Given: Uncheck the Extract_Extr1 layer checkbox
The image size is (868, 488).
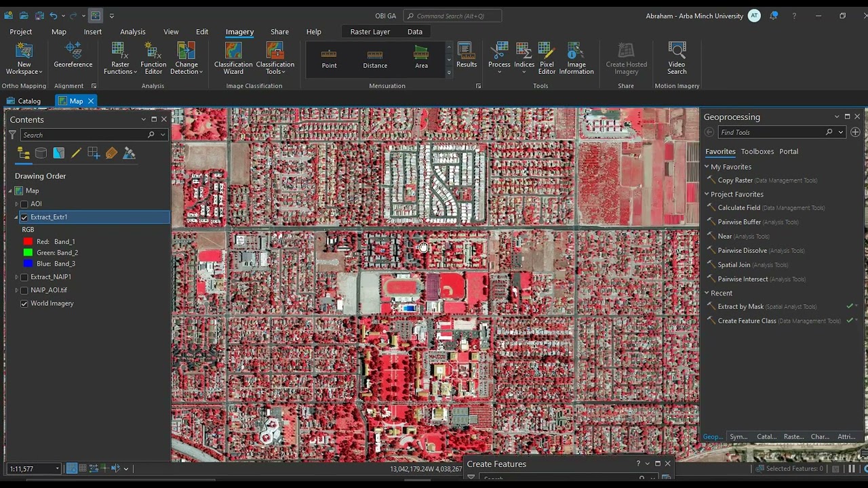Looking at the screenshot, I should tap(24, 217).
